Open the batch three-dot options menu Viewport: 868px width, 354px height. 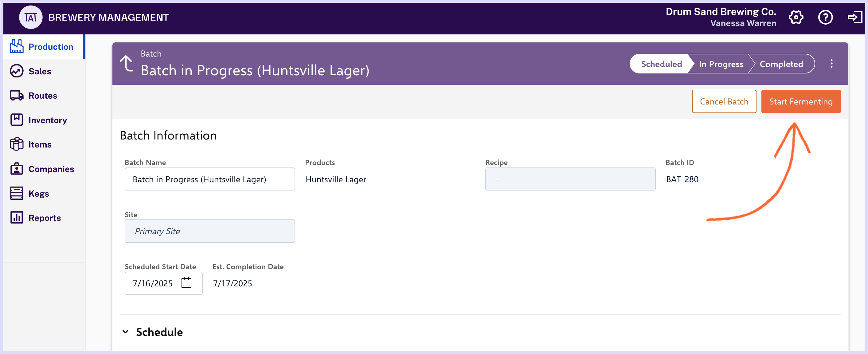pyautogui.click(x=831, y=64)
